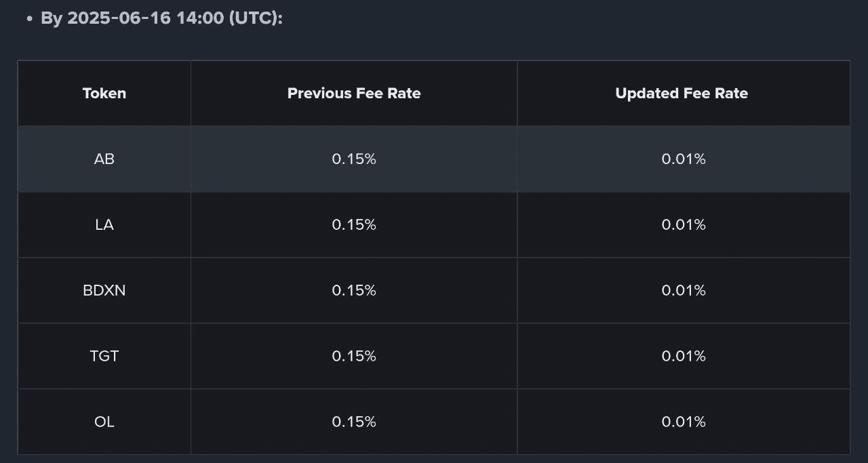This screenshot has height=463, width=868.
Task: Click BDXN's updated fee rate of 0.01%
Action: point(684,291)
